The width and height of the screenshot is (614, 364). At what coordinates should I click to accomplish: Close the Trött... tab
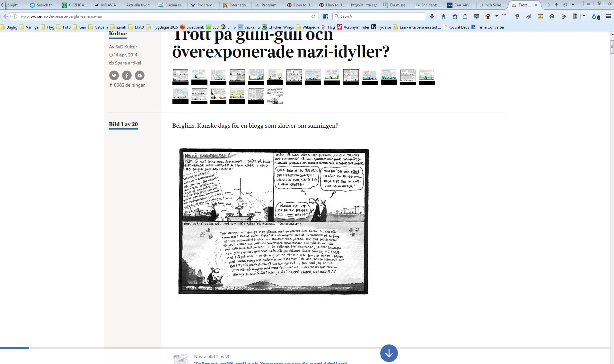[536, 5]
